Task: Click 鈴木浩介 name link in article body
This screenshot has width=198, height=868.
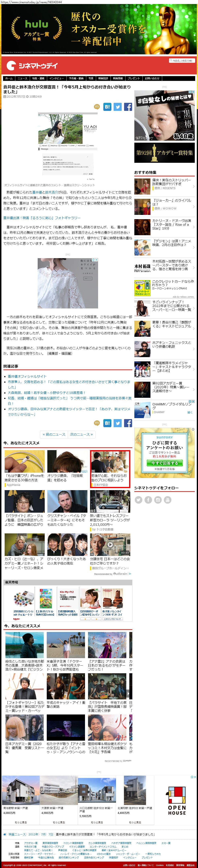Action: pyautogui.click(x=51, y=192)
